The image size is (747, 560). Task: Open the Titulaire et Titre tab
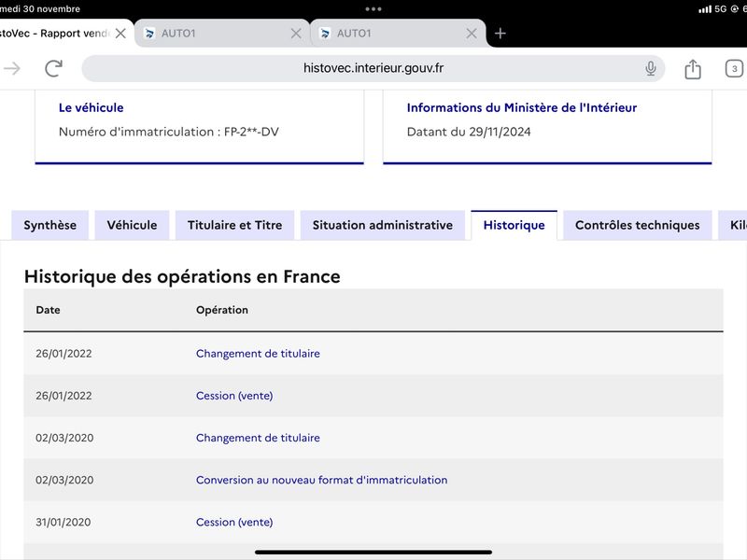[235, 225]
